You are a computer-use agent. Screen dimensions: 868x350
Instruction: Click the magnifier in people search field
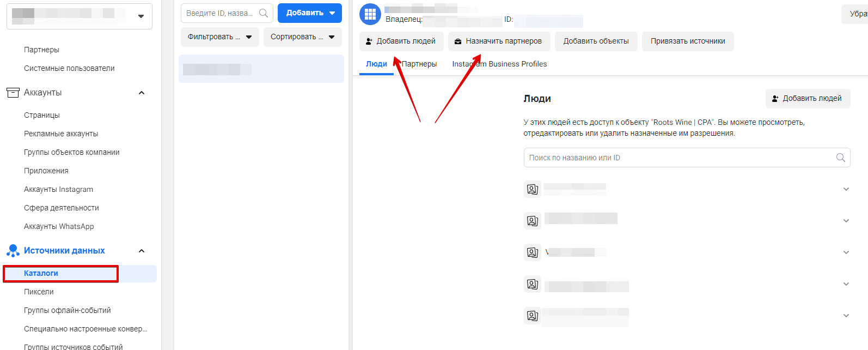pos(840,158)
